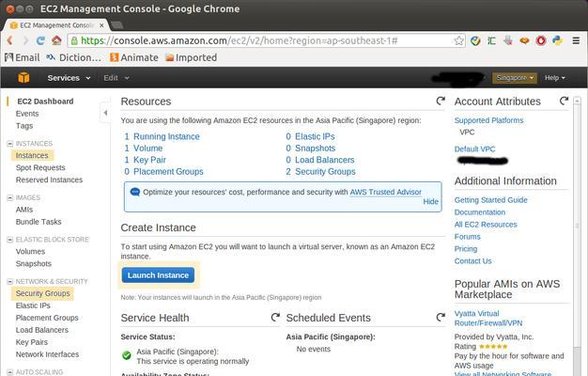
Task: Collapse the left navigation sidebar
Action: coord(105,113)
